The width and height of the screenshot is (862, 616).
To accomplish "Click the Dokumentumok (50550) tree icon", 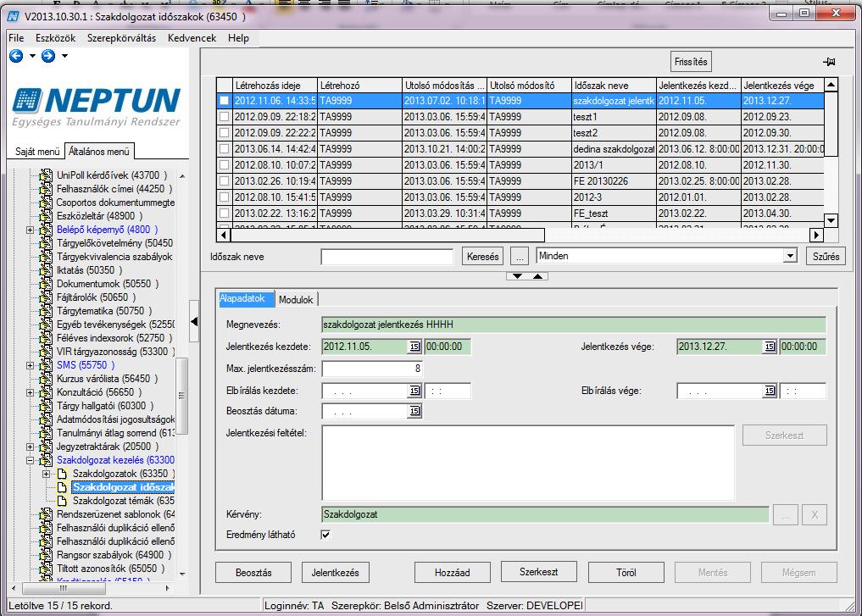I will tap(46, 284).
